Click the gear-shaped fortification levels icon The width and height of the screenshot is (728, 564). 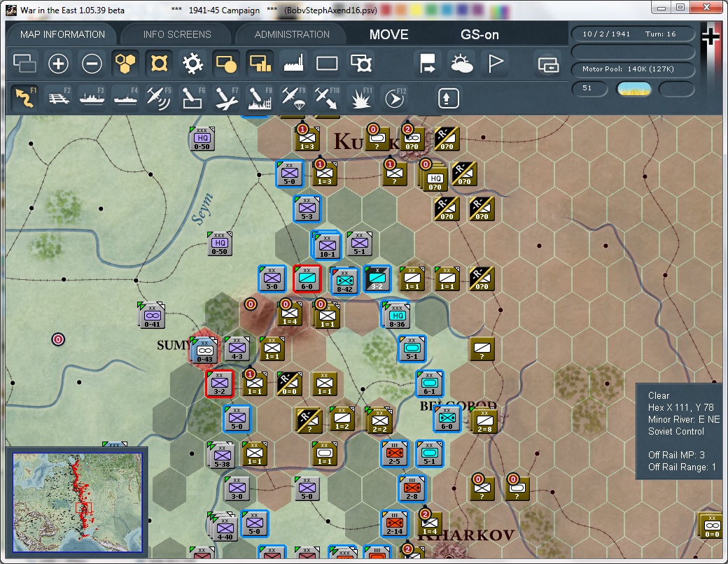[x=192, y=63]
